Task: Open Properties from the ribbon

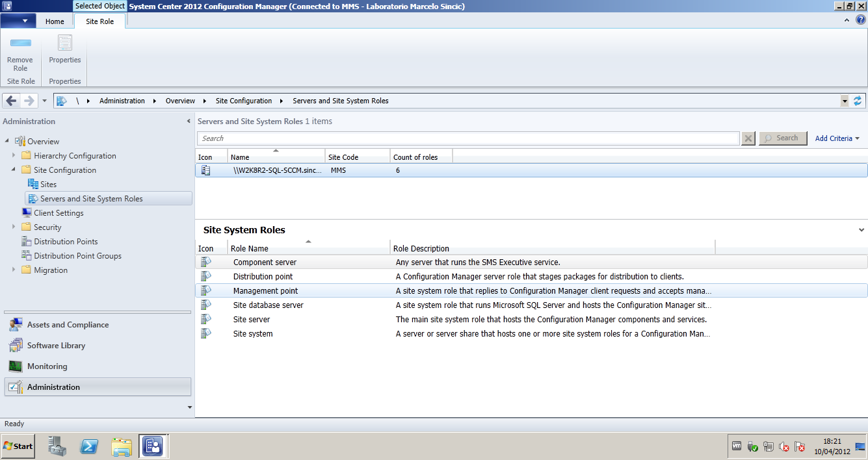Action: (x=65, y=49)
